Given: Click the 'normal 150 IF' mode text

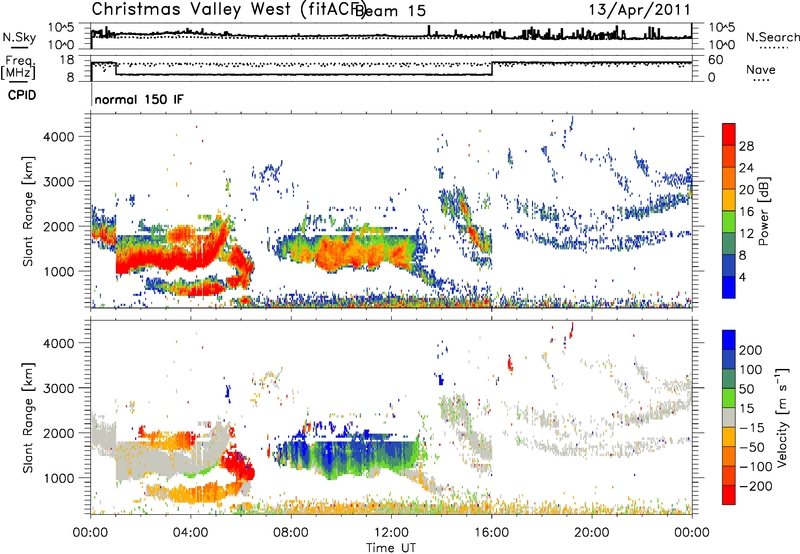Looking at the screenshot, I should 139,99.
